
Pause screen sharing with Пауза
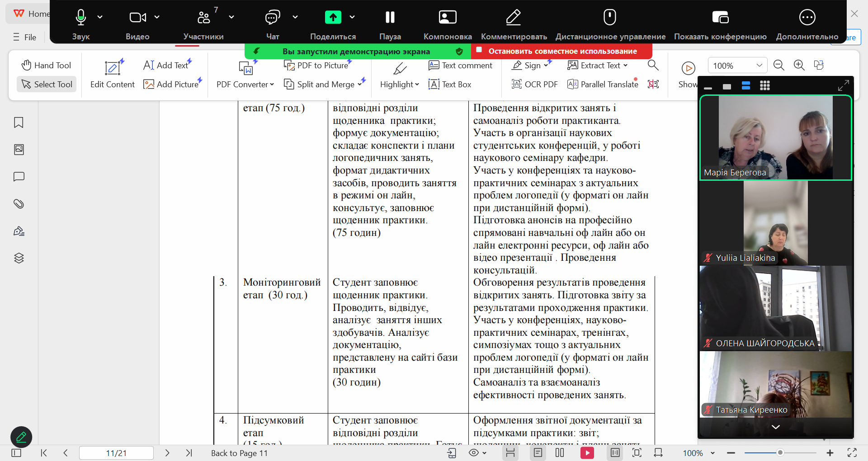[390, 24]
